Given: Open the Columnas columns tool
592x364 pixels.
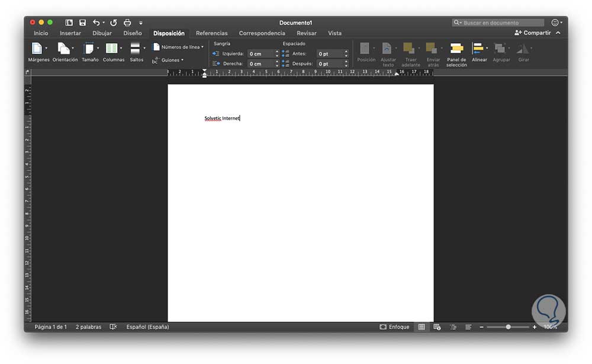Looking at the screenshot, I should (113, 52).
